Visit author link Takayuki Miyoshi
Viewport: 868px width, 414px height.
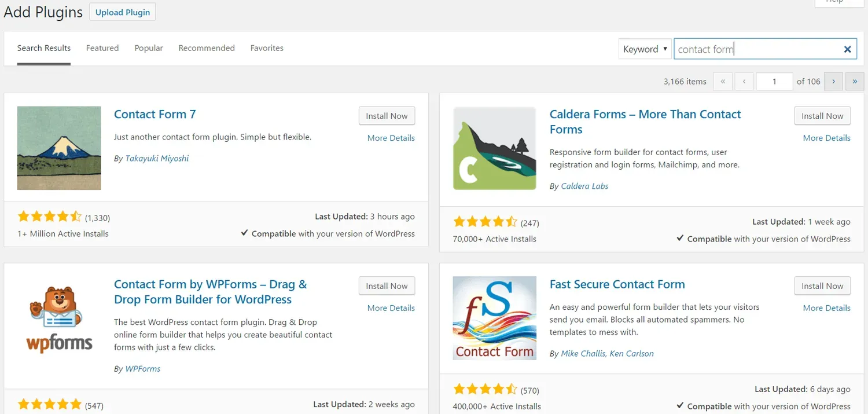157,158
